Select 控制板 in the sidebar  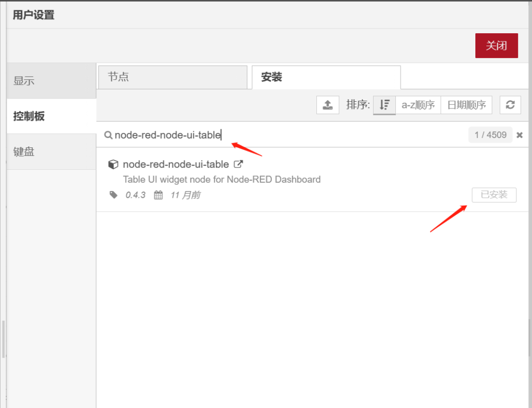pyautogui.click(x=51, y=116)
